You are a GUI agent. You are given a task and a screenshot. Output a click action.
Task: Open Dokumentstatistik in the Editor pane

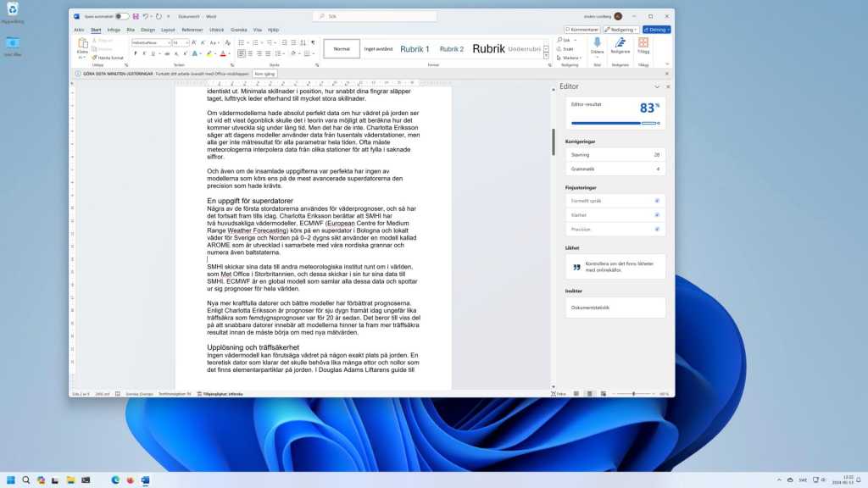615,308
